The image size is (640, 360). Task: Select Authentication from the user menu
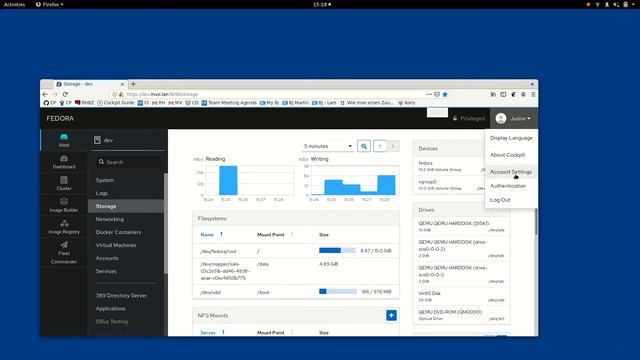point(508,186)
